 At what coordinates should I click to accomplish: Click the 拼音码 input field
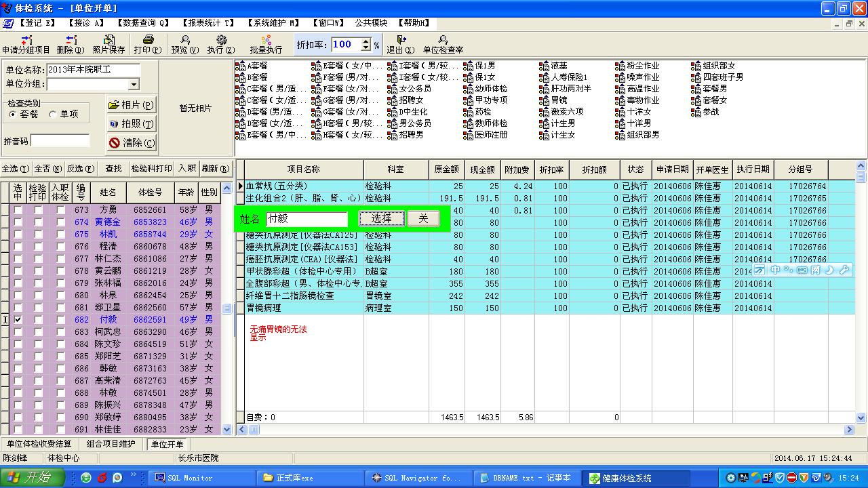[x=60, y=141]
